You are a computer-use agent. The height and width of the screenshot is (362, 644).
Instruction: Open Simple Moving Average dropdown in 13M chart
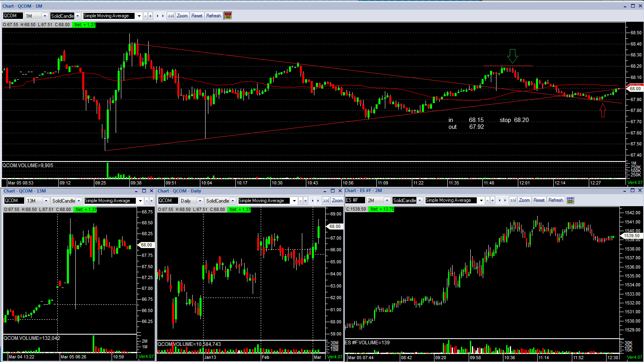coord(140,201)
